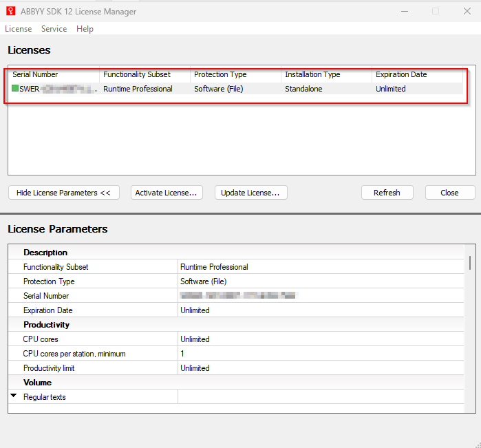Refresh the license list
This screenshot has height=448, width=481.
tap(387, 193)
